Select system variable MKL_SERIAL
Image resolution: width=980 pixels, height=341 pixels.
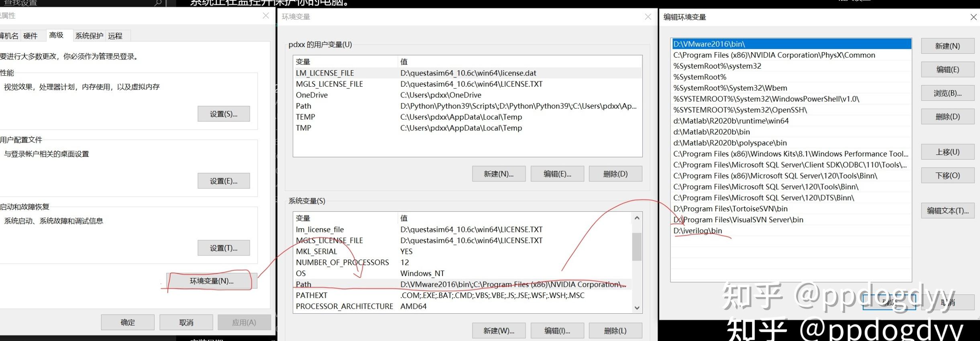pos(462,252)
